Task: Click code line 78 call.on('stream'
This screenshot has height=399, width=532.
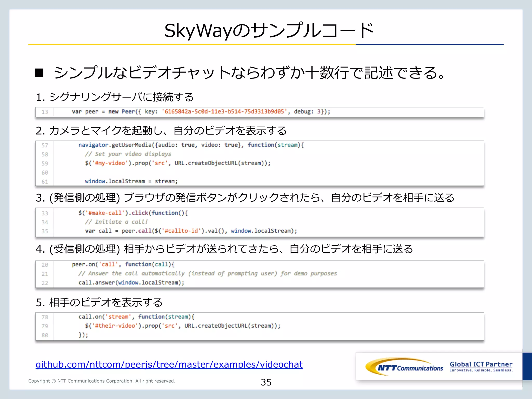Action: point(136,317)
